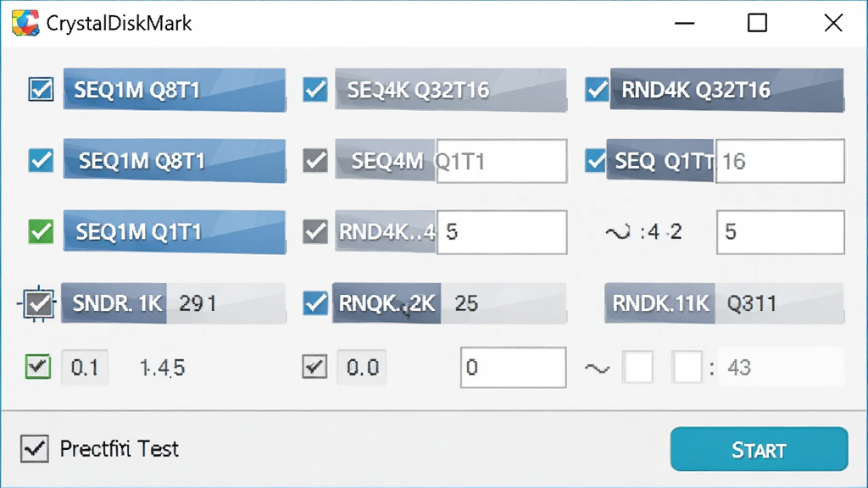Click the second-row SEQ1M Q8T1 button

(175, 160)
